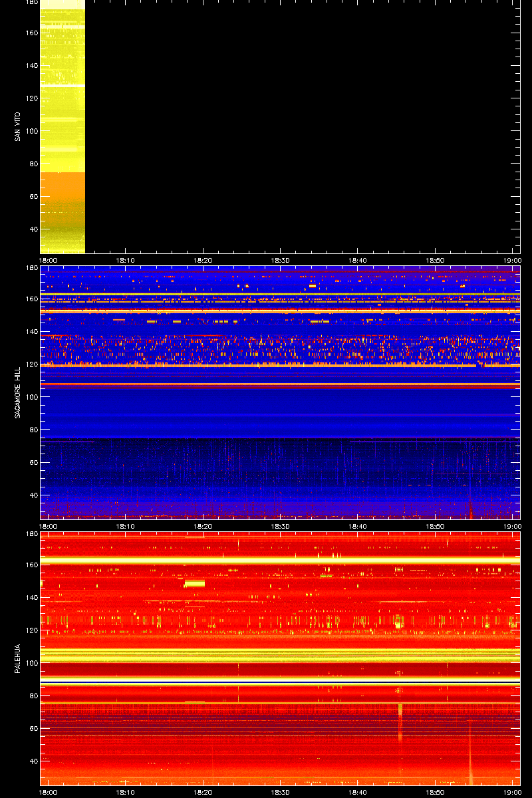The image size is (532, 798).
Task: Click the 140 frequency tick on San Vito axis
Action: click(31, 66)
